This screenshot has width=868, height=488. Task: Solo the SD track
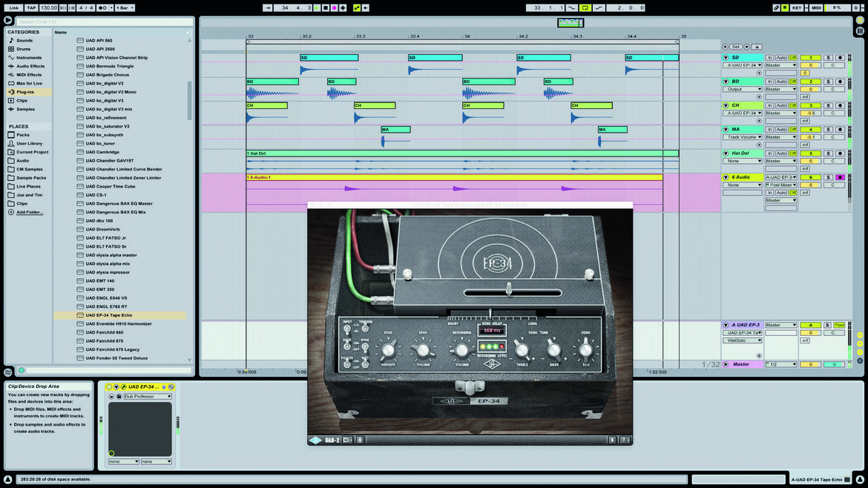tap(828, 58)
